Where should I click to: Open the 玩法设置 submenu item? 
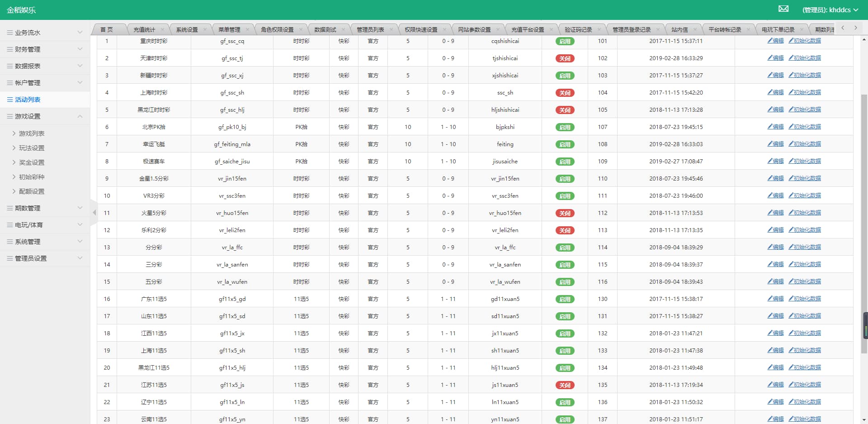(x=32, y=148)
